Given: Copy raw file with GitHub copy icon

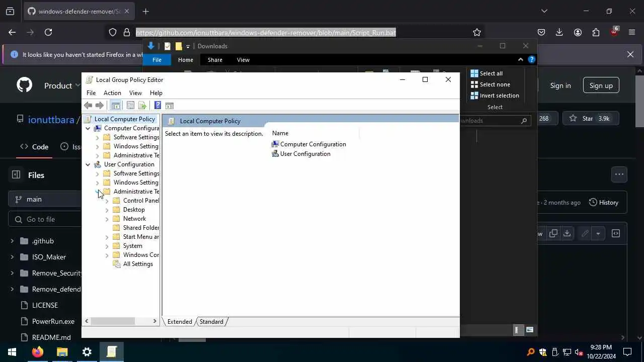Looking at the screenshot, I should click(553, 233).
